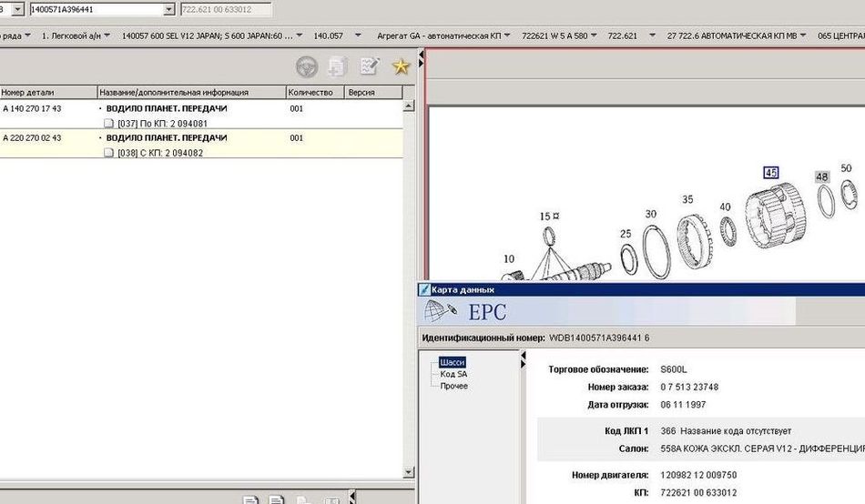
Task: Click the steering wheel icon in parts toolbar
Action: [309, 66]
